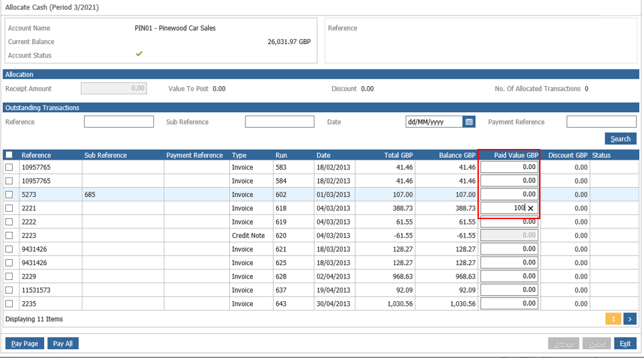The height and width of the screenshot is (358, 644).
Task: Click the Credit Note type cell
Action: [251, 235]
